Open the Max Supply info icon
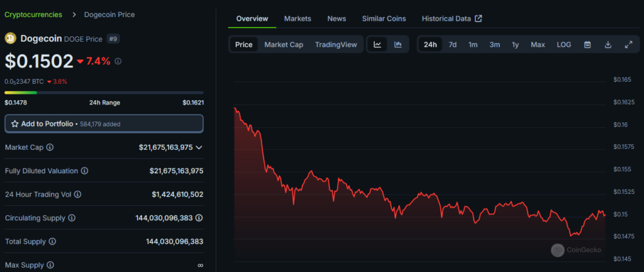This screenshot has height=272, width=644. pos(50,265)
